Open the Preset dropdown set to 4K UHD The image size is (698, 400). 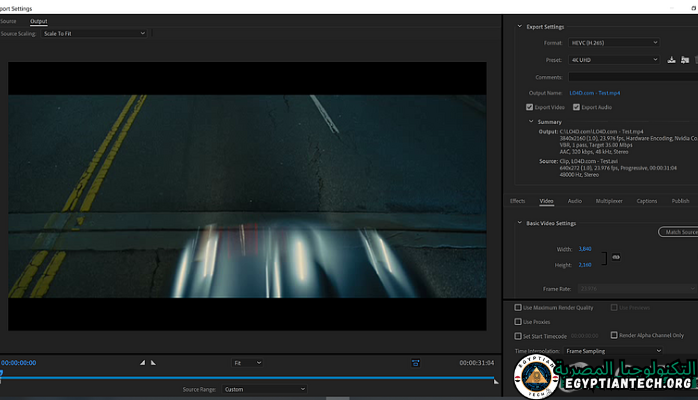point(614,60)
